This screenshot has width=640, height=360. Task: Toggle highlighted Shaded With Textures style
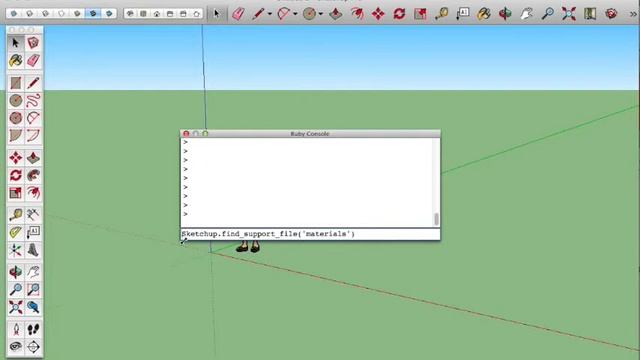[x=93, y=13]
